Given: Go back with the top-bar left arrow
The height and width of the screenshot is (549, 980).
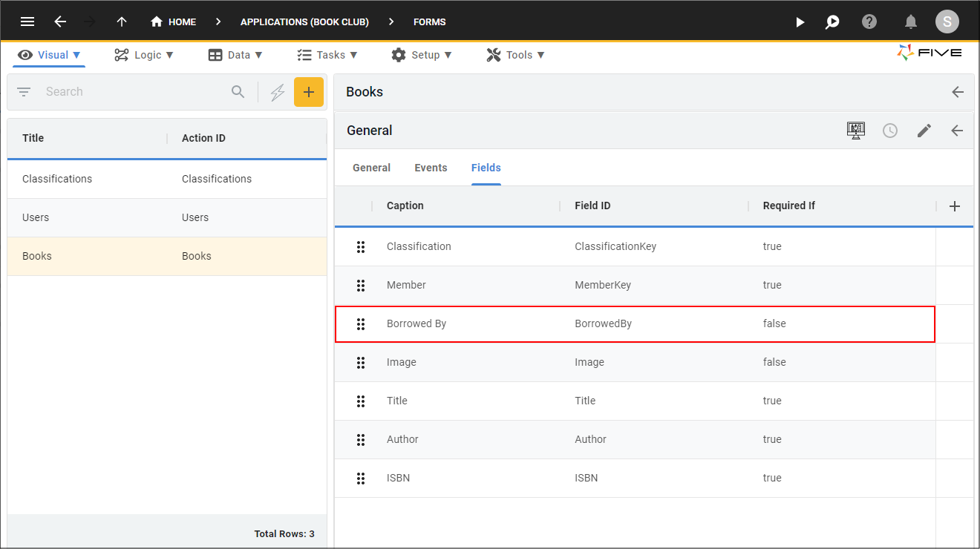Looking at the screenshot, I should click(x=60, y=22).
